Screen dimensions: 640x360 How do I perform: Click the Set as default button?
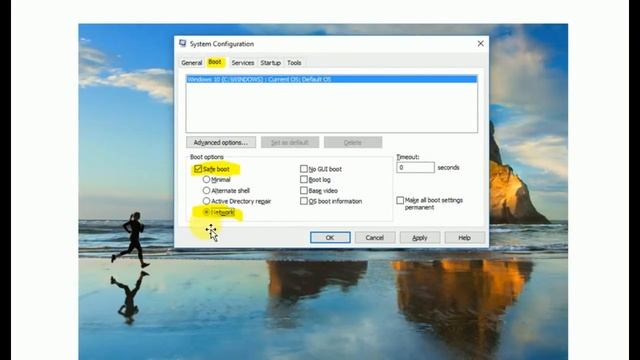[290, 142]
